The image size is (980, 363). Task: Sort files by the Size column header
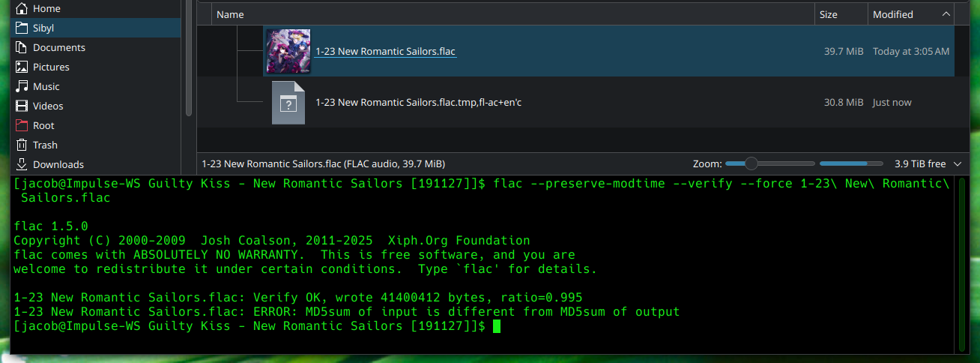tap(828, 14)
